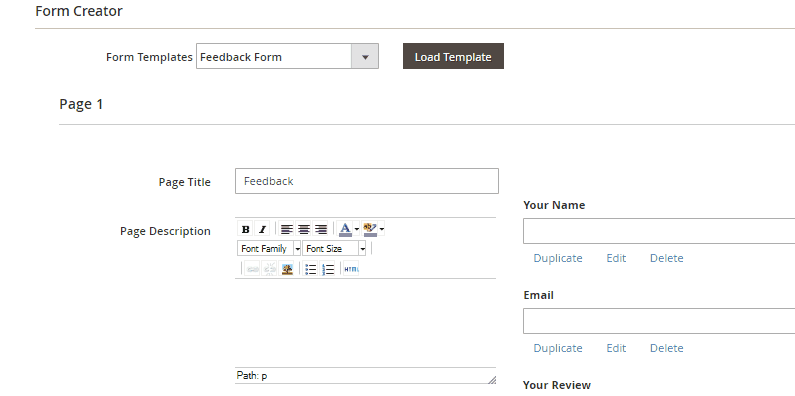The height and width of the screenshot is (396, 795).
Task: Open the text color picker arrow
Action: point(356,229)
